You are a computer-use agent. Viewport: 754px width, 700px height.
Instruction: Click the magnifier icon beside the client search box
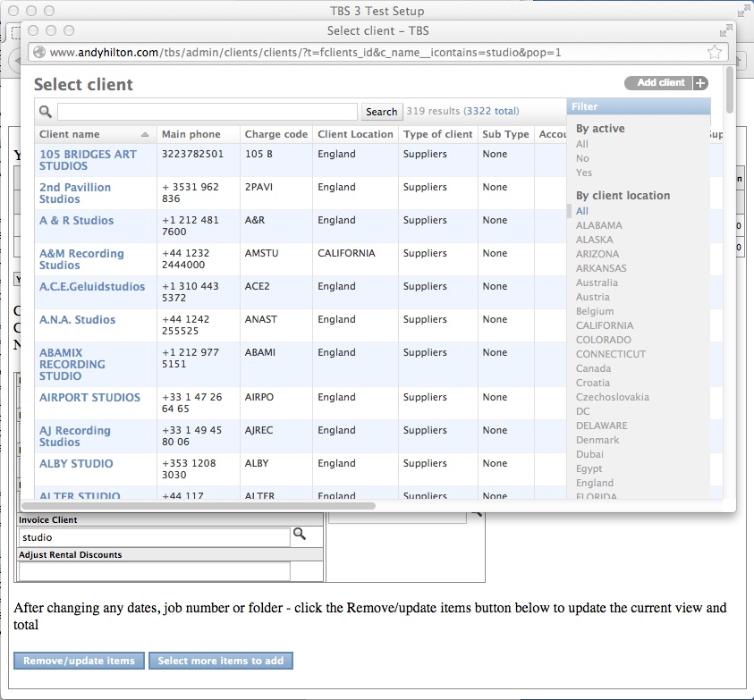[x=46, y=112]
